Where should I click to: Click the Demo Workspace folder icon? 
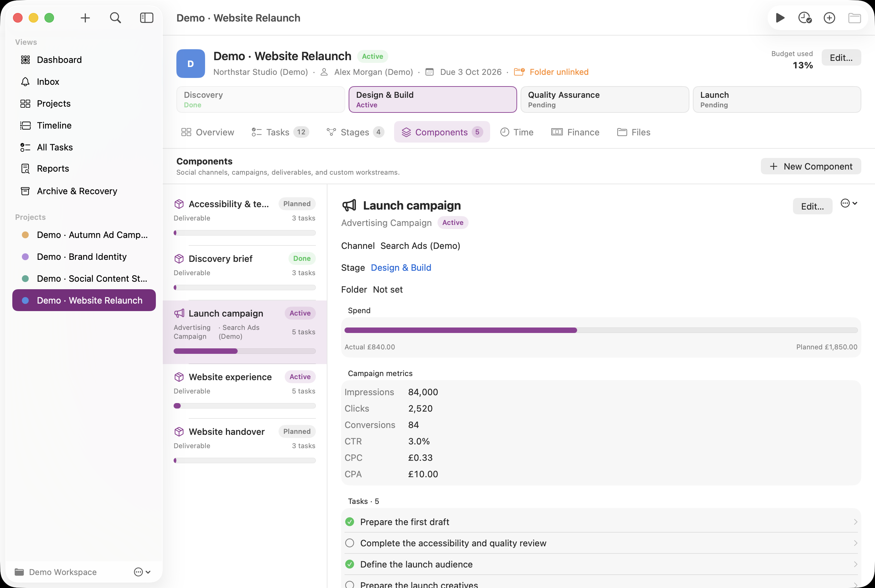point(19,572)
